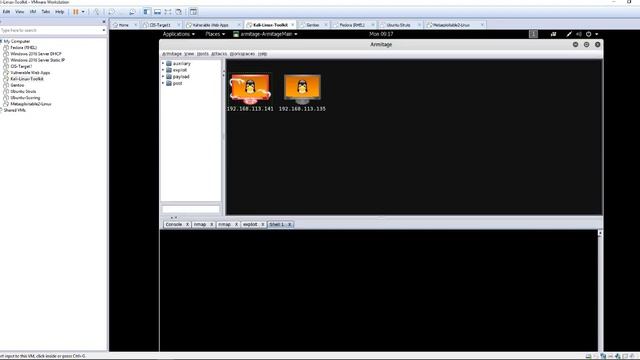This screenshot has height=360, width=640.
Task: Open the Attacks menu in Armitage
Action: [219, 54]
